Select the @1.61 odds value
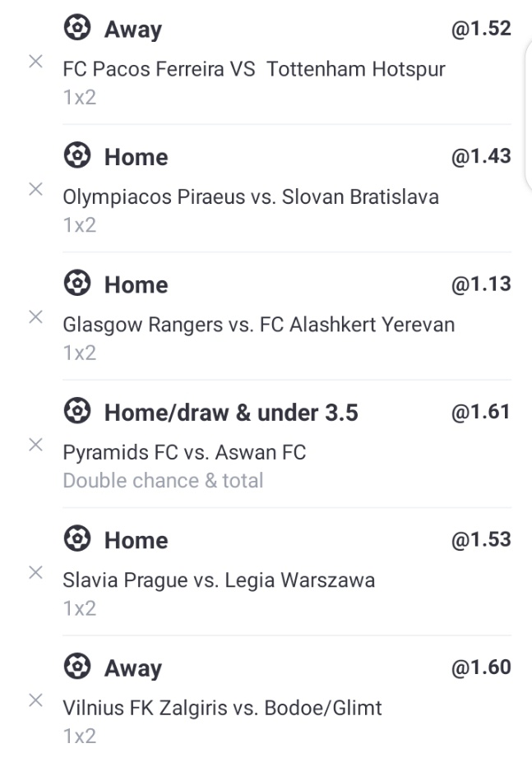 click(481, 412)
